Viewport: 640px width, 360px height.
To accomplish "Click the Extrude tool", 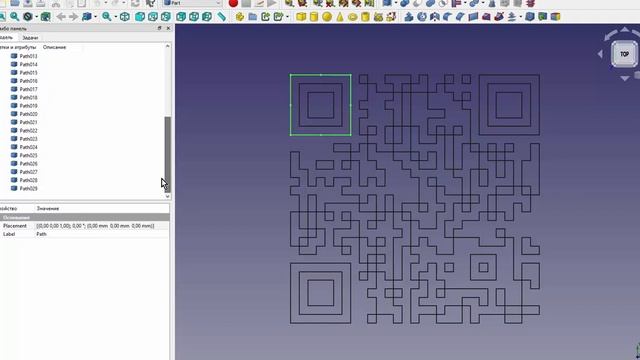I will [x=409, y=17].
